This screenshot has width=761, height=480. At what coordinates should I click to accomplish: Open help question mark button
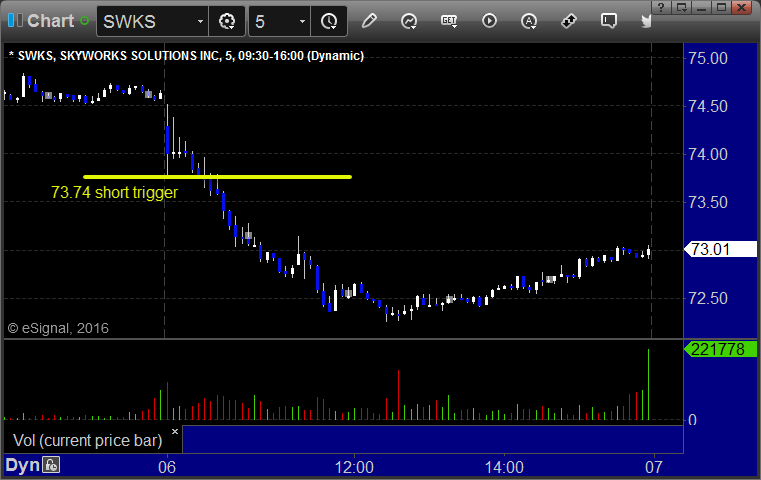tap(661, 7)
